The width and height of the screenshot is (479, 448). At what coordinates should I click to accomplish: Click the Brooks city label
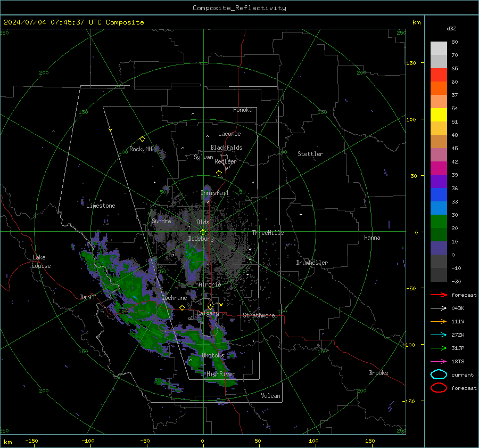(x=378, y=373)
